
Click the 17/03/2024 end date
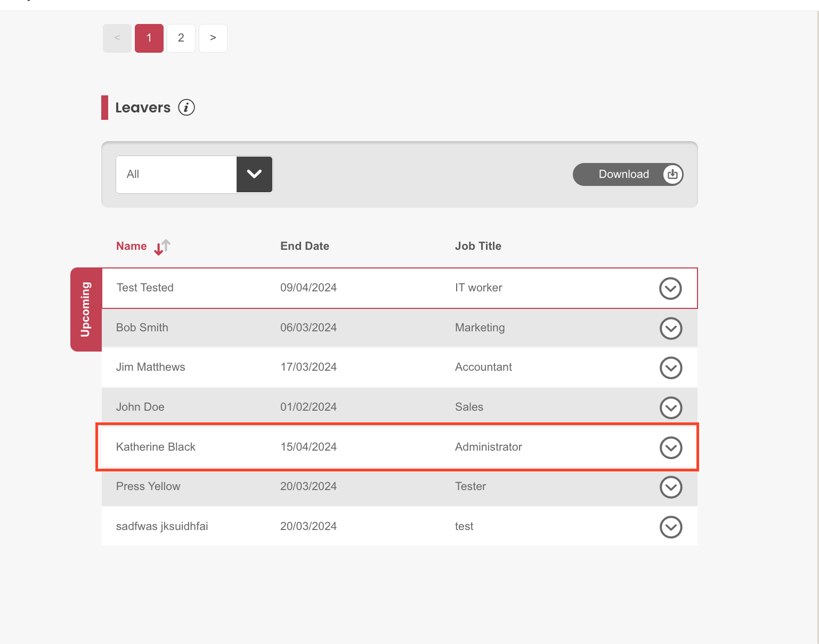pyautogui.click(x=309, y=367)
